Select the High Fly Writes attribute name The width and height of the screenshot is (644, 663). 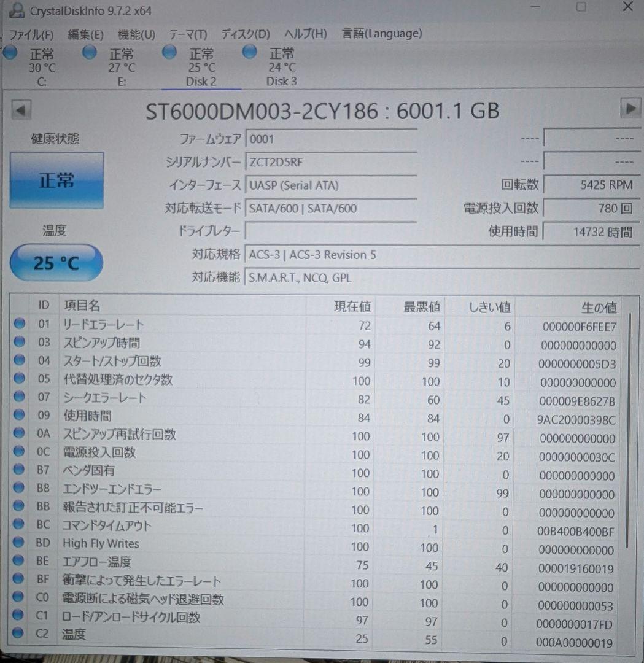pos(101,543)
